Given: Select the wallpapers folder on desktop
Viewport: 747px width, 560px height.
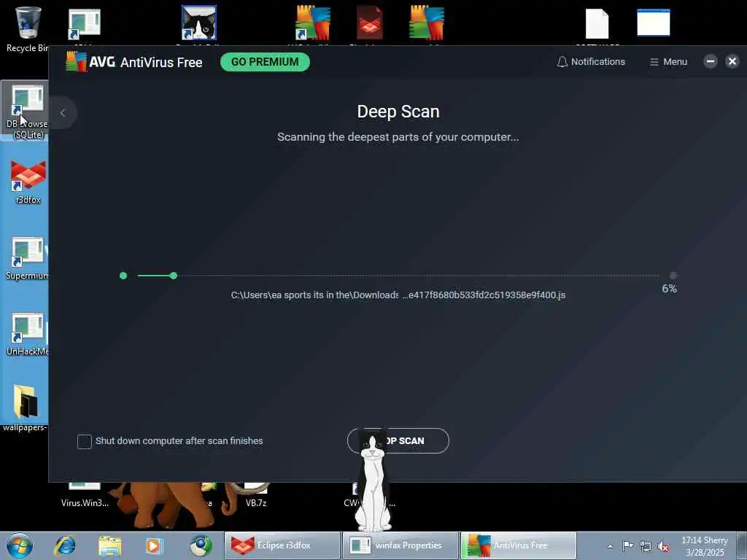Looking at the screenshot, I should (x=25, y=408).
